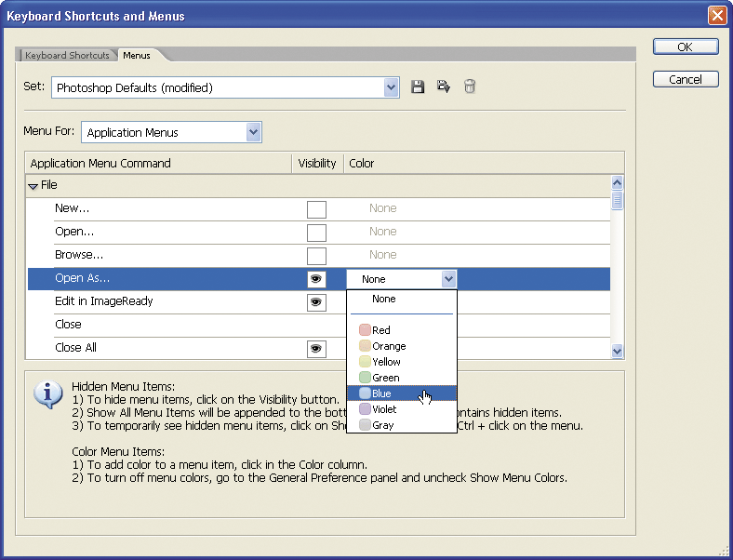Click the save set floppy disk icon

click(x=418, y=87)
